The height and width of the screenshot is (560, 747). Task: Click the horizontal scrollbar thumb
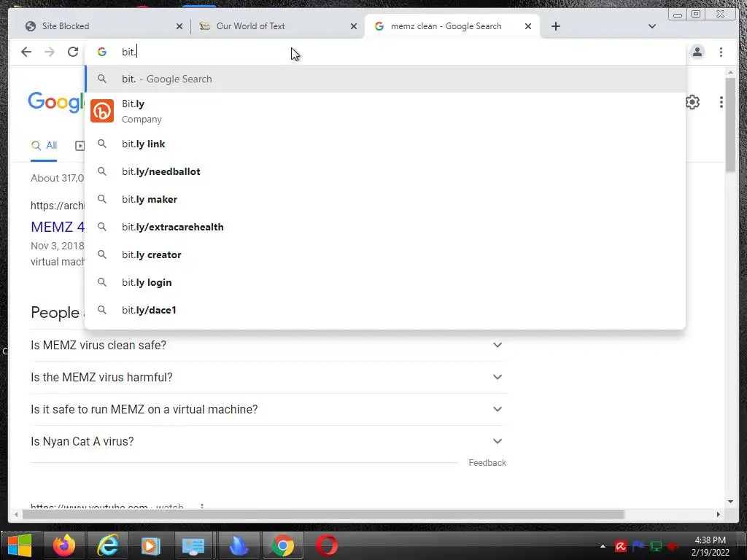pyautogui.click(x=323, y=514)
